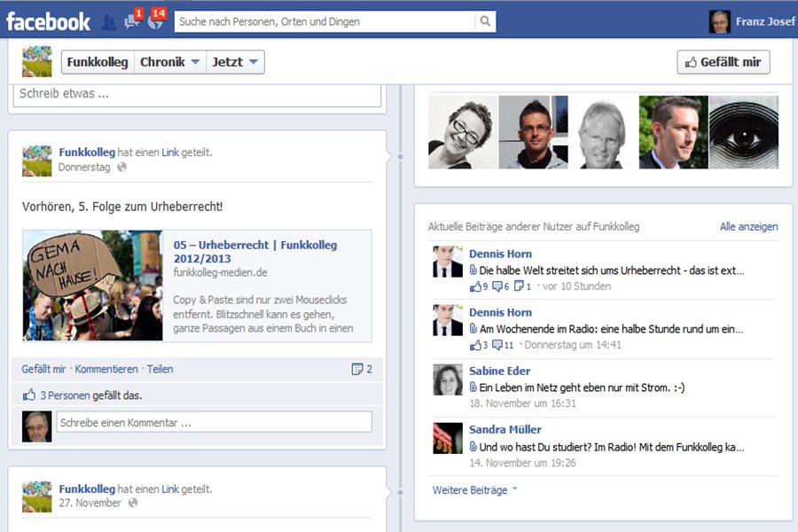Expand the Chronik dropdown
Image resolution: width=798 pixels, height=532 pixels.
tap(169, 62)
